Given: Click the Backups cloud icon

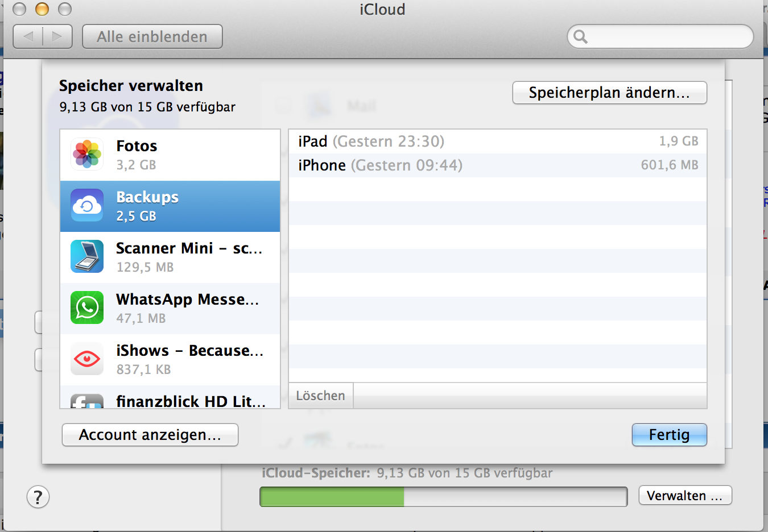Looking at the screenshot, I should click(87, 205).
